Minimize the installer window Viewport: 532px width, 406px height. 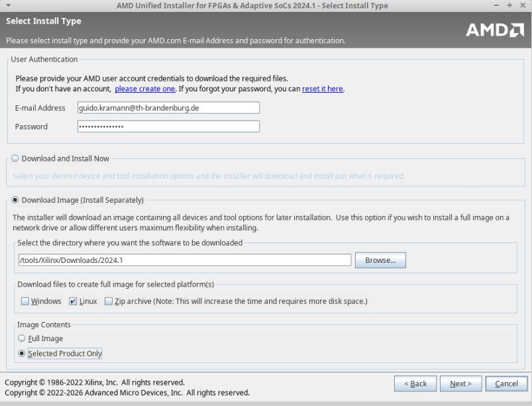(498, 6)
